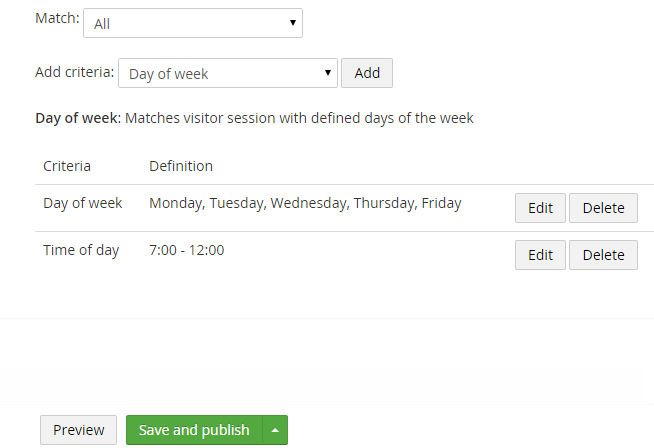
Task: Expand the Save and publish arrow menu
Action: pyautogui.click(x=275, y=430)
